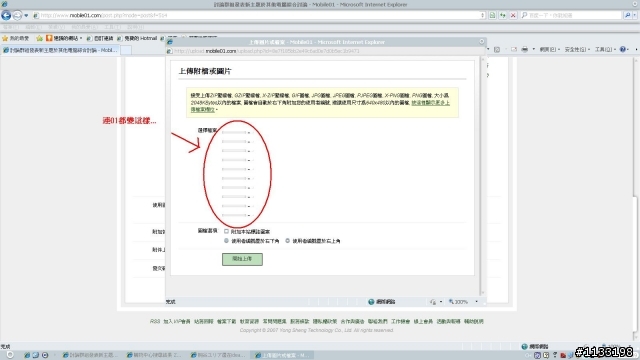640x360 pixels.
Task: Click the red Stop loading icon
Action: (513, 16)
